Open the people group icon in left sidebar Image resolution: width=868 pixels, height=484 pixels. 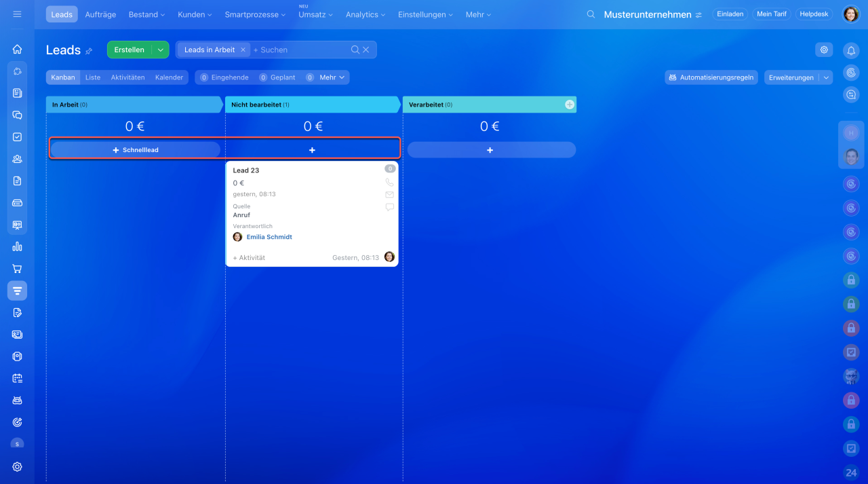tap(17, 159)
